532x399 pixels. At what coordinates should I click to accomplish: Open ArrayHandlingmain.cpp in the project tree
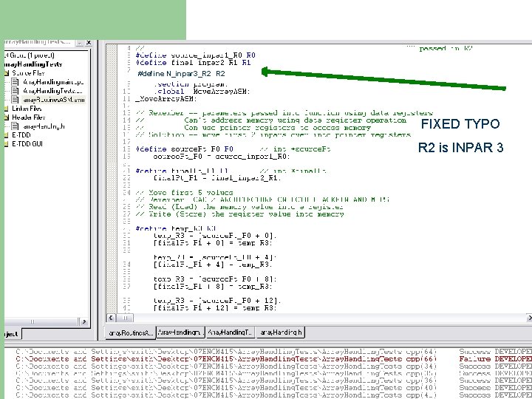(53, 82)
